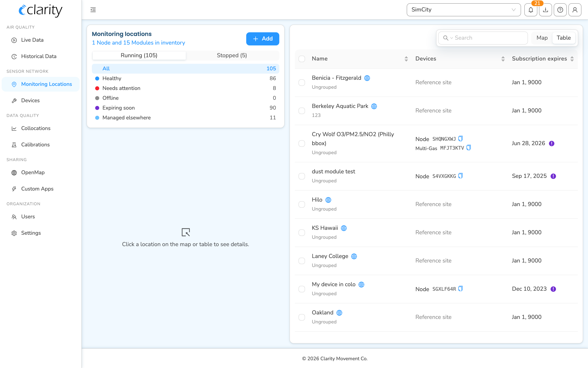Copy the node ID S4VXGKKG
Viewport: 588px width, 368px height.
point(460,176)
